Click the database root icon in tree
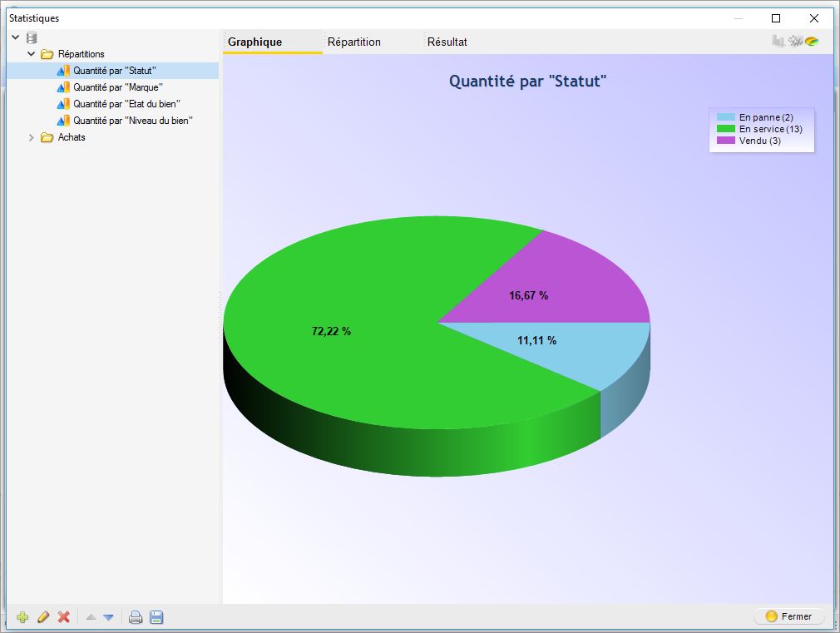 [x=32, y=37]
